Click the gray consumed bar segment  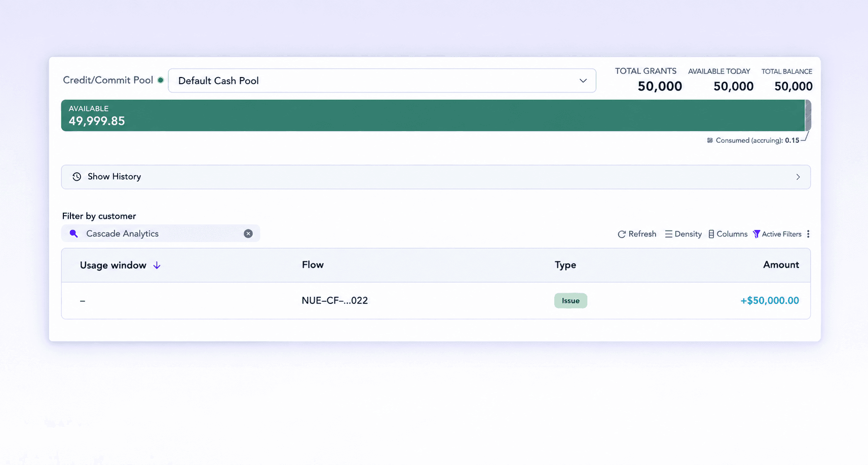pyautogui.click(x=808, y=115)
